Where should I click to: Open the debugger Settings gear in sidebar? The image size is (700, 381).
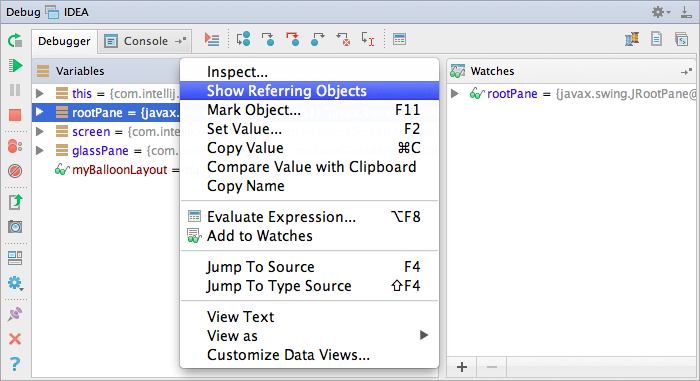(x=15, y=283)
